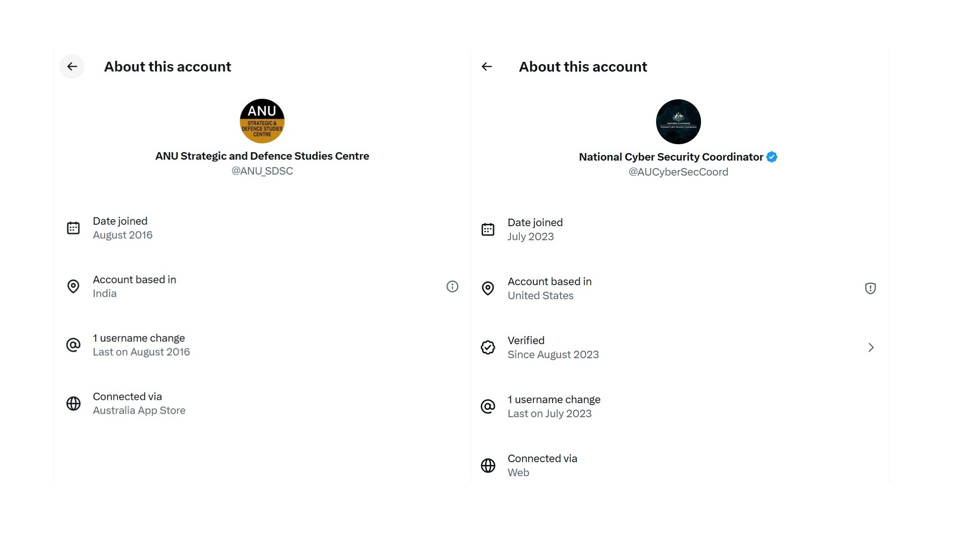Click the About this account heading on the left
Viewport: 967px width, 560px height.
pos(167,66)
